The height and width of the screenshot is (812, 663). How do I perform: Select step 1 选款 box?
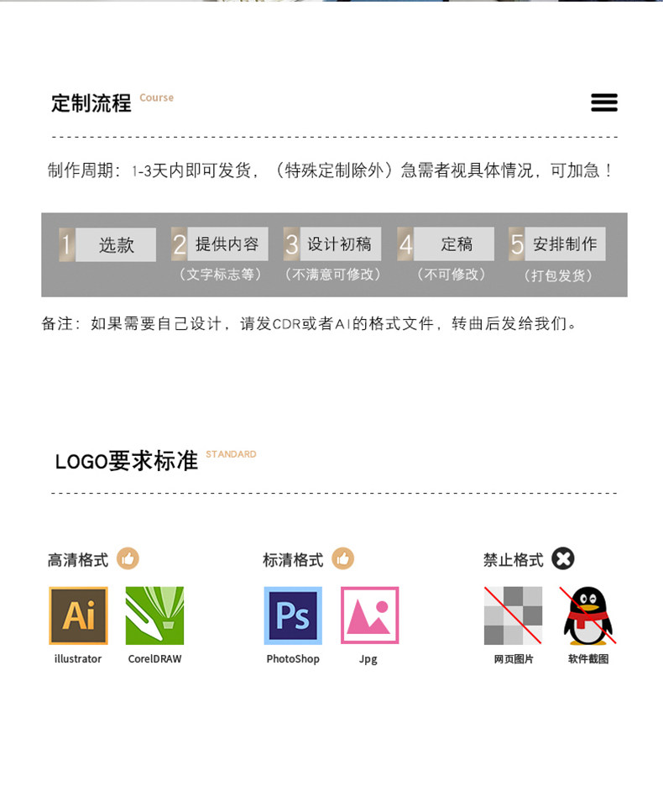[107, 244]
